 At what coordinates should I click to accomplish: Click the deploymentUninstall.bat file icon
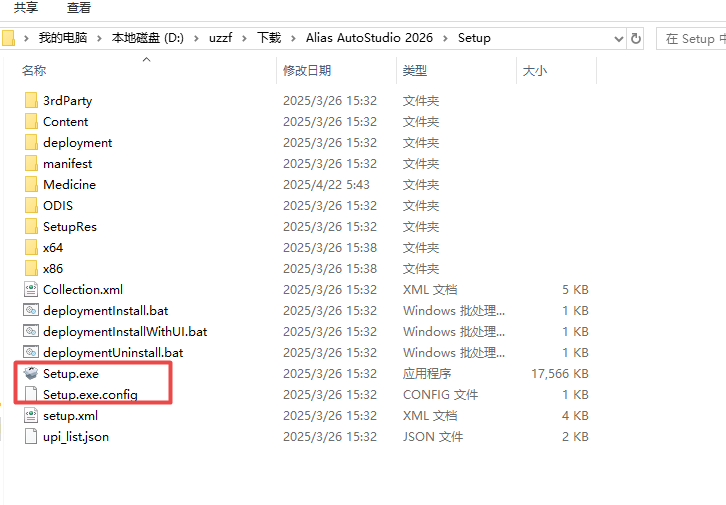pos(30,353)
